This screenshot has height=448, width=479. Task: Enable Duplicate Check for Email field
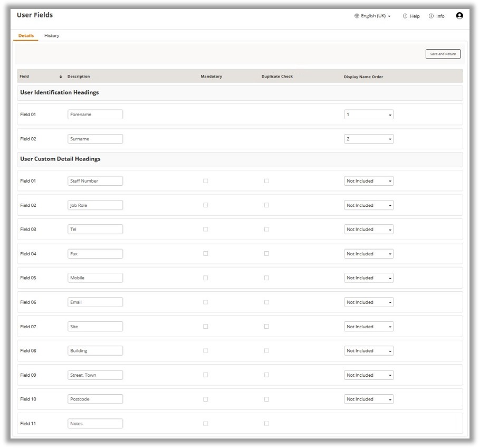point(266,302)
